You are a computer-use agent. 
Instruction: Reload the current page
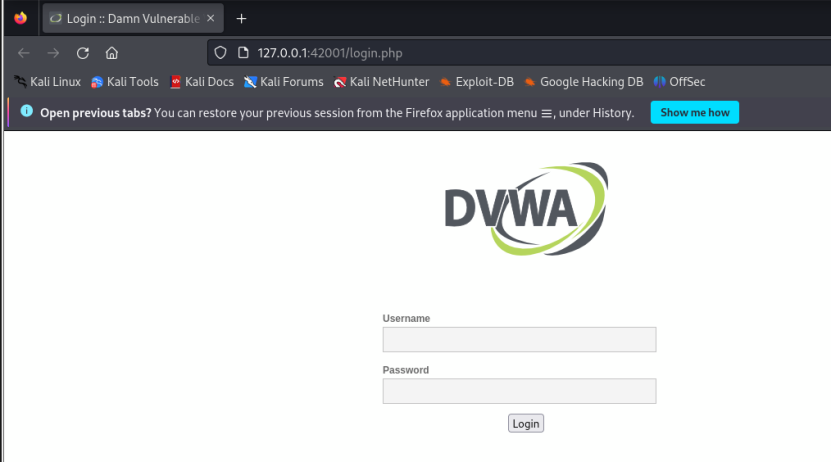coord(83,53)
